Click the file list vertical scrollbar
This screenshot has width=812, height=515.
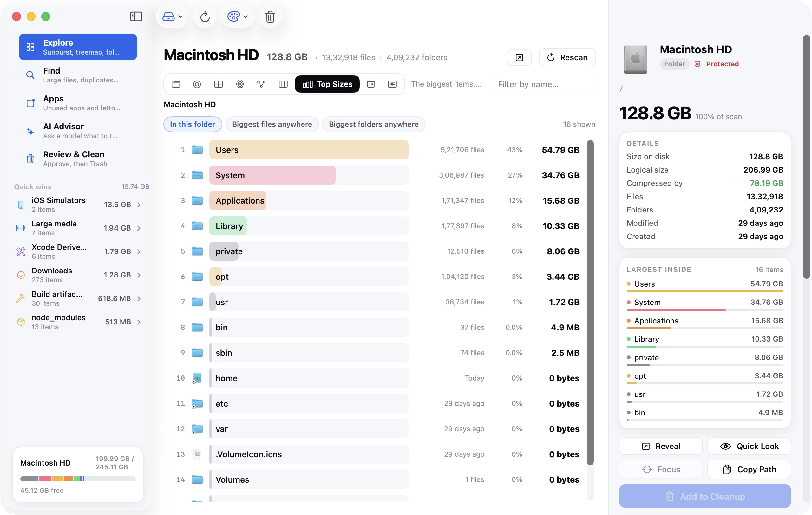(x=590, y=303)
